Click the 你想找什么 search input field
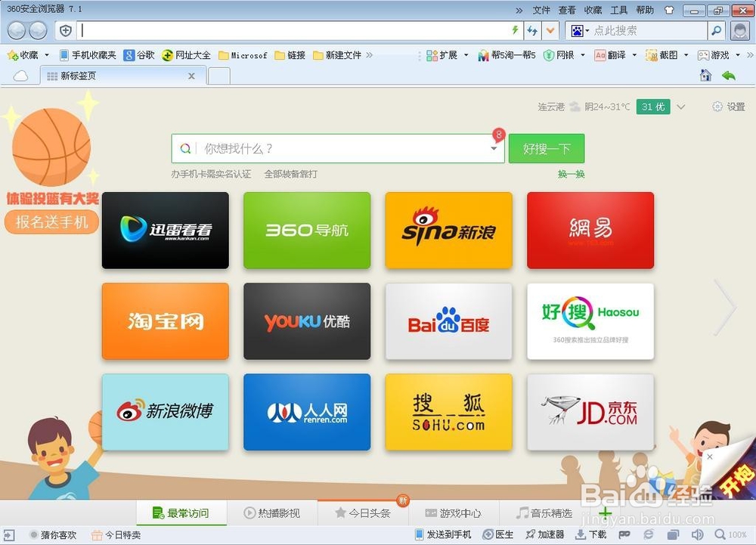This screenshot has height=545, width=756. (337, 148)
